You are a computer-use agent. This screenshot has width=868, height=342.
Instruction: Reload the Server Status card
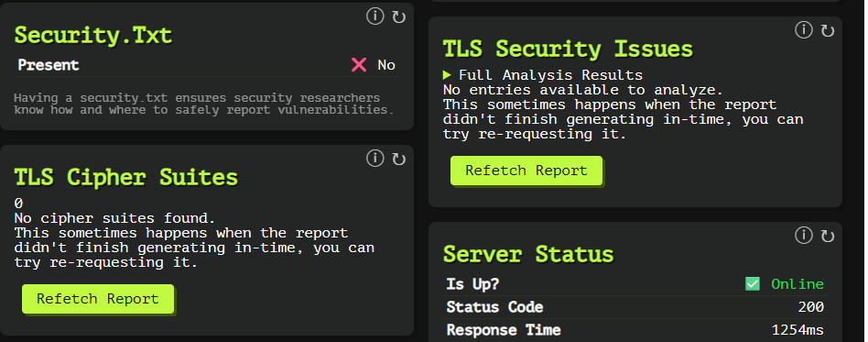[828, 237]
